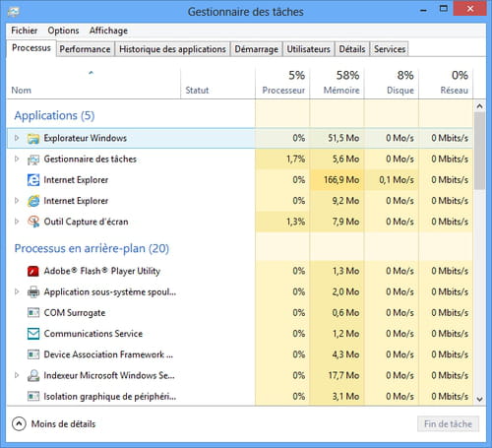492x448 pixels.
Task: Open the Services tab
Action: point(390,49)
